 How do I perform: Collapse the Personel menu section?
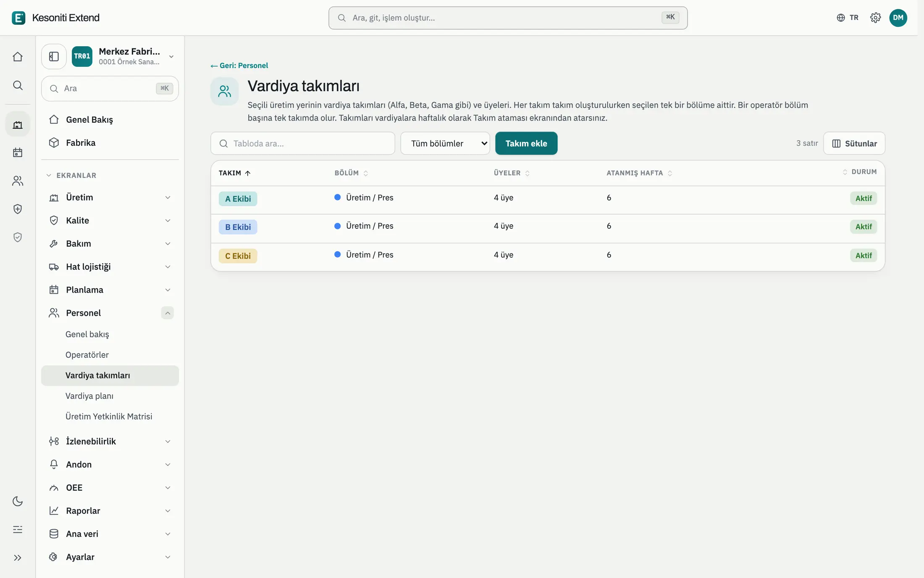pyautogui.click(x=167, y=313)
